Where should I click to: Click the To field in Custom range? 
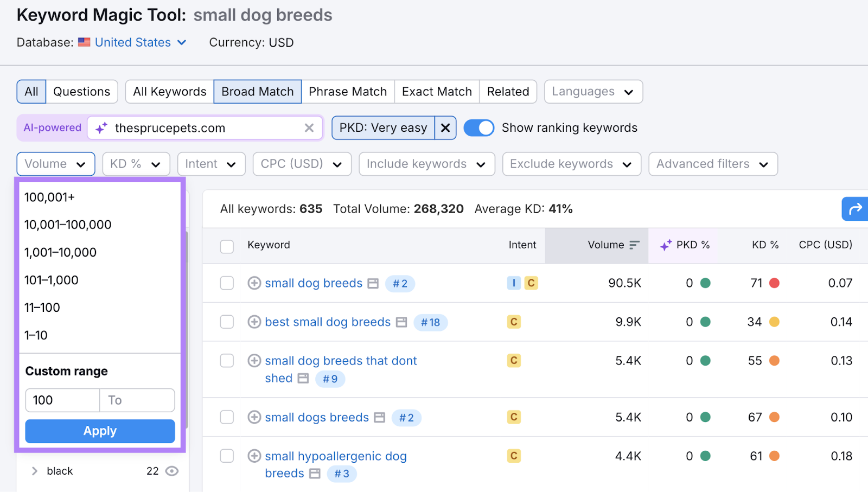tap(136, 400)
